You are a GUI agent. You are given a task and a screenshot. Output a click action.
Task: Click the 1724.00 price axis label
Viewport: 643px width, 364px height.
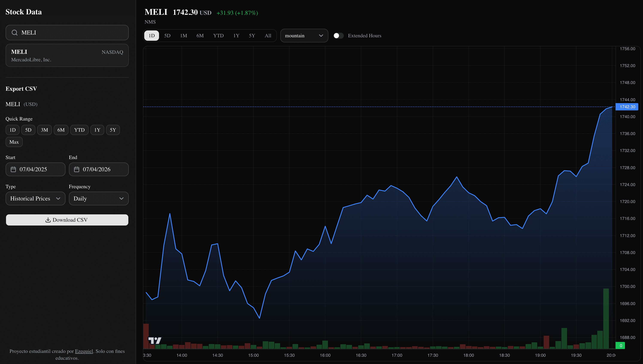point(627,185)
